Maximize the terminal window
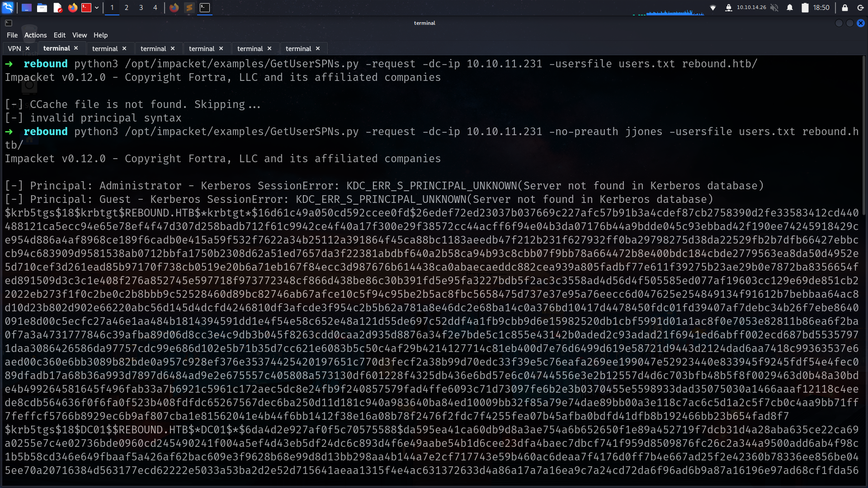Image resolution: width=868 pixels, height=488 pixels. point(850,23)
